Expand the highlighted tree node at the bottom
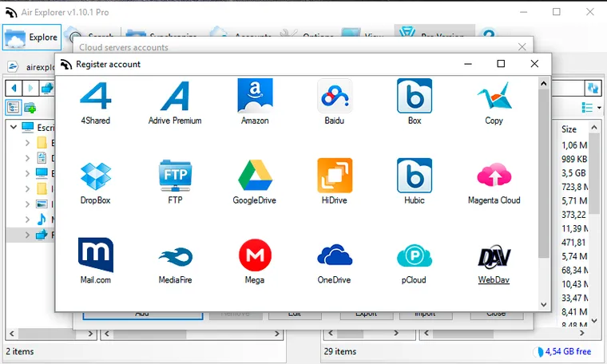This screenshot has height=364, width=607. click(27, 235)
